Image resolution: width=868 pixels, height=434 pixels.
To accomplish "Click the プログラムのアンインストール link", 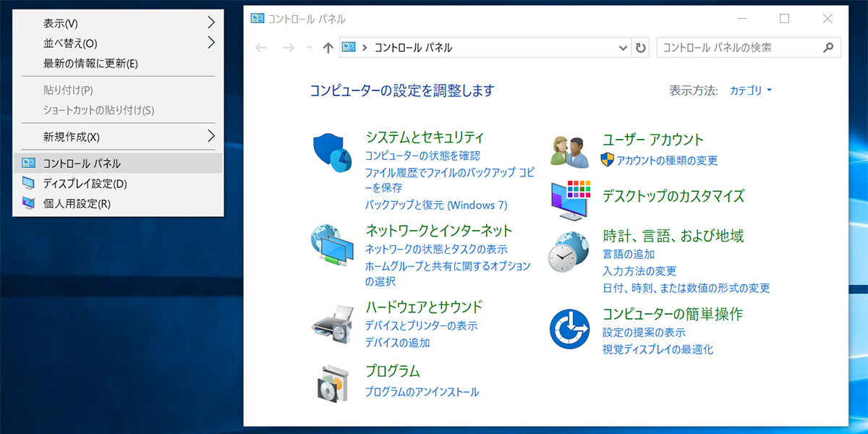I will [422, 391].
